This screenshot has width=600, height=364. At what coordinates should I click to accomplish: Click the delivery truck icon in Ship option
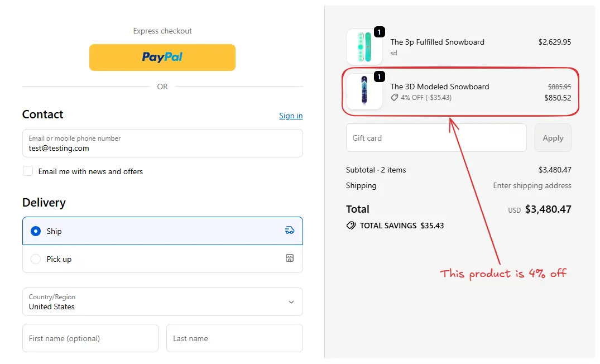[289, 231]
